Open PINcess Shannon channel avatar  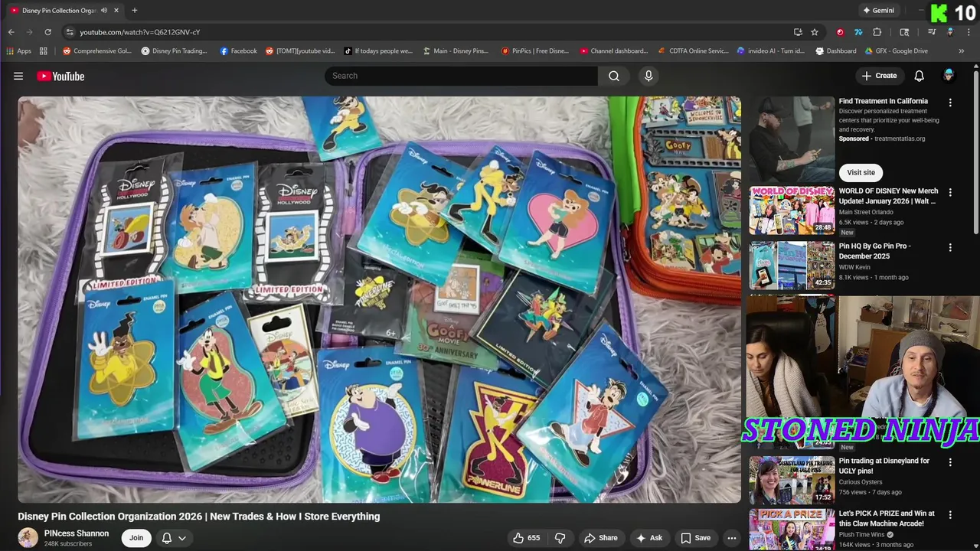pos(28,537)
